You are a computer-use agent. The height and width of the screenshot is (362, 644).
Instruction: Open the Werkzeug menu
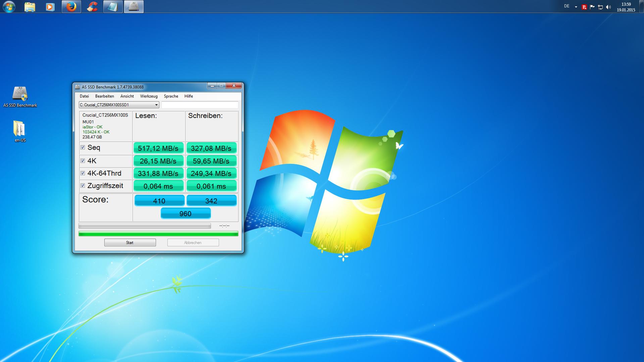[149, 96]
